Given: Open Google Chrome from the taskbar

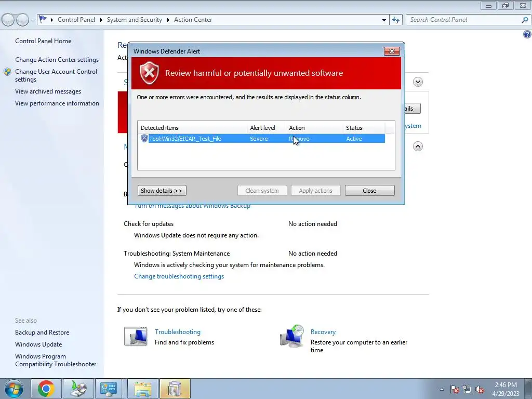Looking at the screenshot, I should 46,389.
